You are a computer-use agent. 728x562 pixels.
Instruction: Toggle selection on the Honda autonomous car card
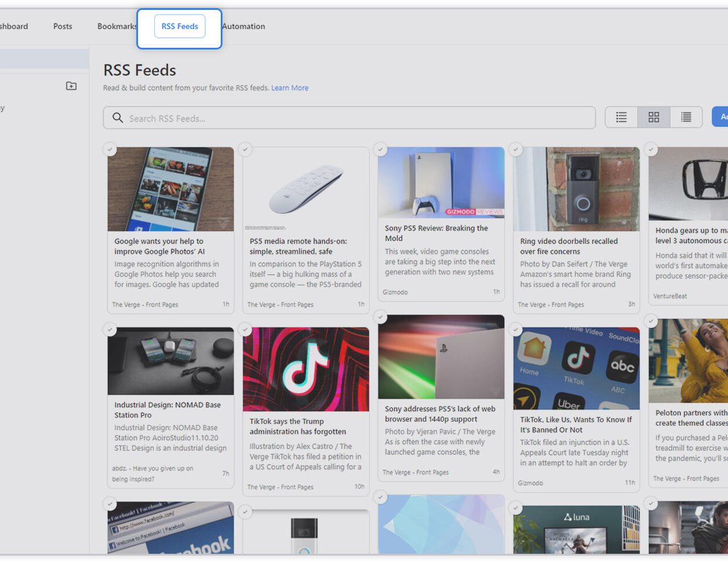click(x=651, y=150)
